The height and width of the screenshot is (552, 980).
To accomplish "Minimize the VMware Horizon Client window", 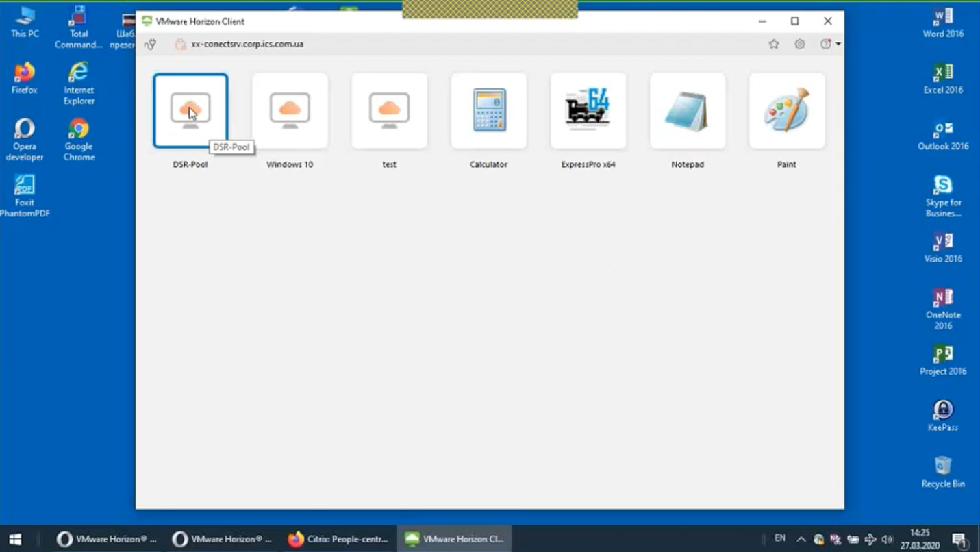I will tap(762, 21).
